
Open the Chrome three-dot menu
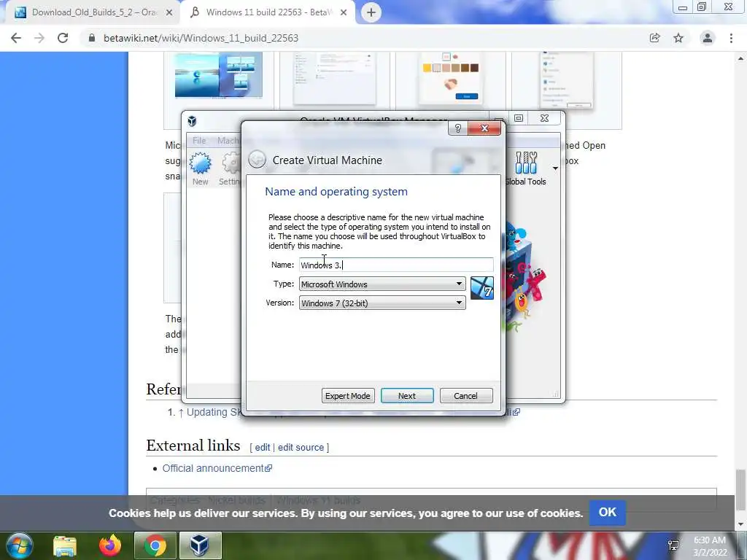click(731, 38)
